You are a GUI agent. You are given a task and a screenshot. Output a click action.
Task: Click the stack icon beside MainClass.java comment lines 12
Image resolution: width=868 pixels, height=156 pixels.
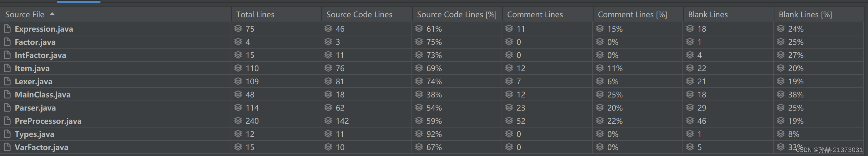509,95
